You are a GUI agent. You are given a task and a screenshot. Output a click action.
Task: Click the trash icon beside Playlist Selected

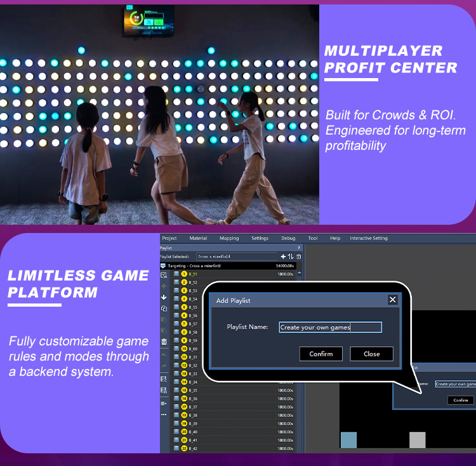pos(298,256)
